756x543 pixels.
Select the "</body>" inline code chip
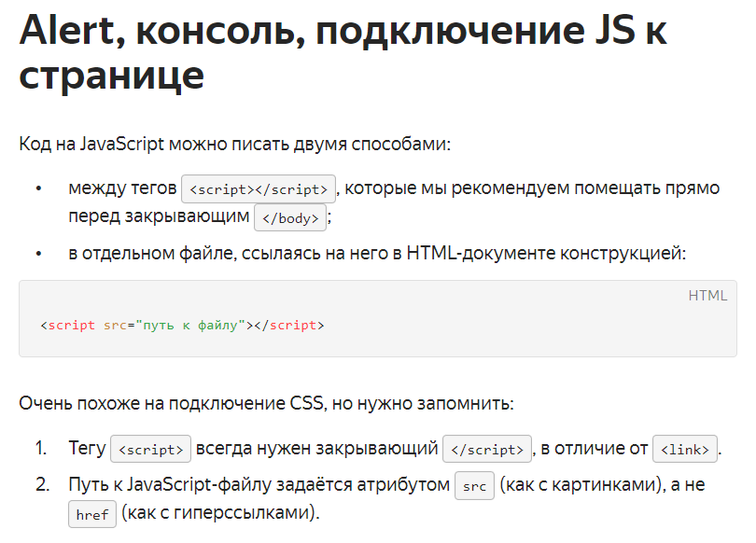pyautogui.click(x=290, y=217)
